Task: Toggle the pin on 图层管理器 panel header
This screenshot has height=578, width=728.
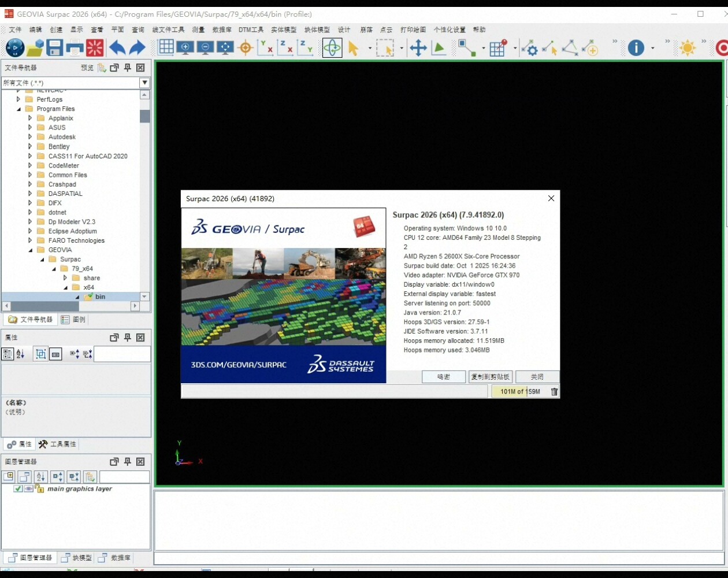Action: (128, 462)
